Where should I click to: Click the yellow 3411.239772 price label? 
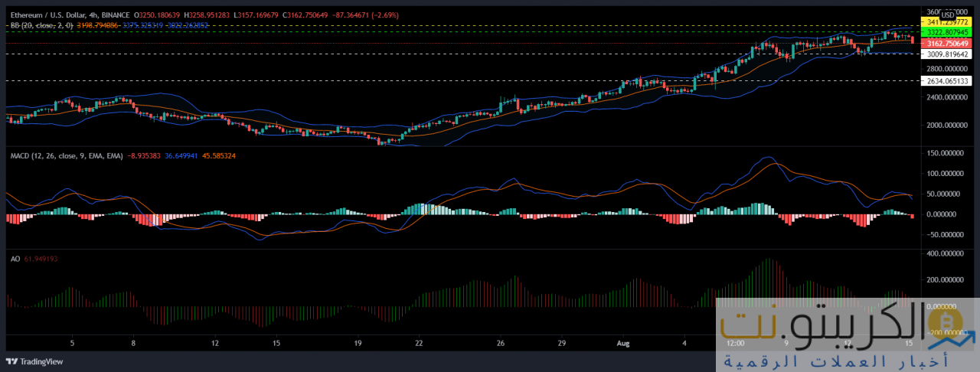click(948, 24)
